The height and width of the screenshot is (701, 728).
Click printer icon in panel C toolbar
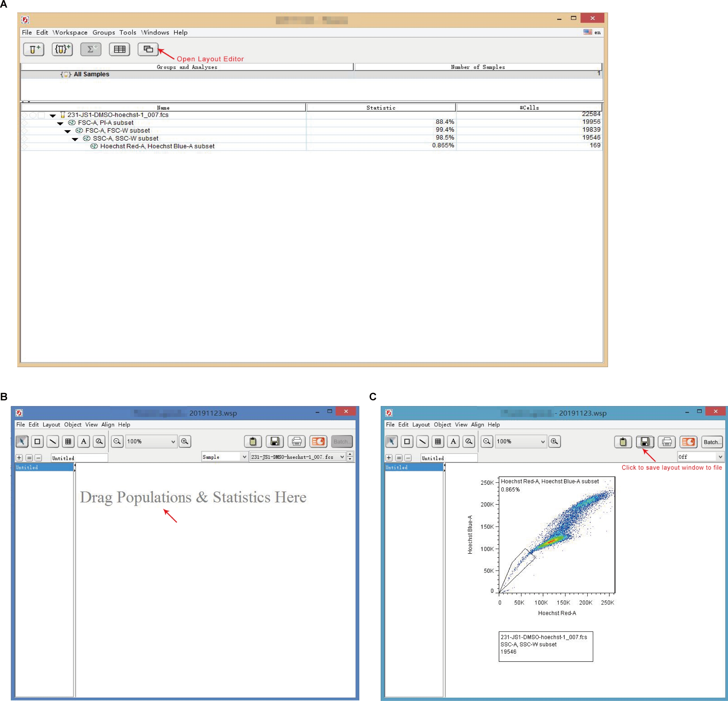tap(667, 442)
